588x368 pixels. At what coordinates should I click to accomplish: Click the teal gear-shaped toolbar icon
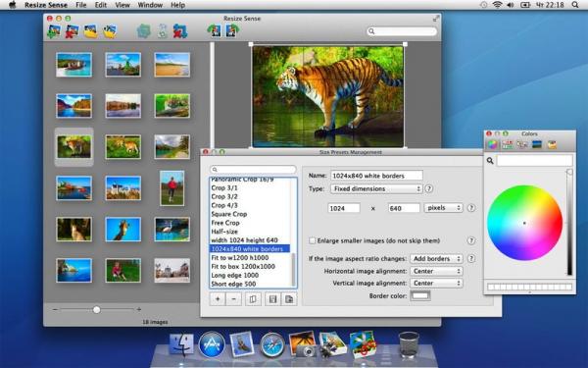click(144, 31)
